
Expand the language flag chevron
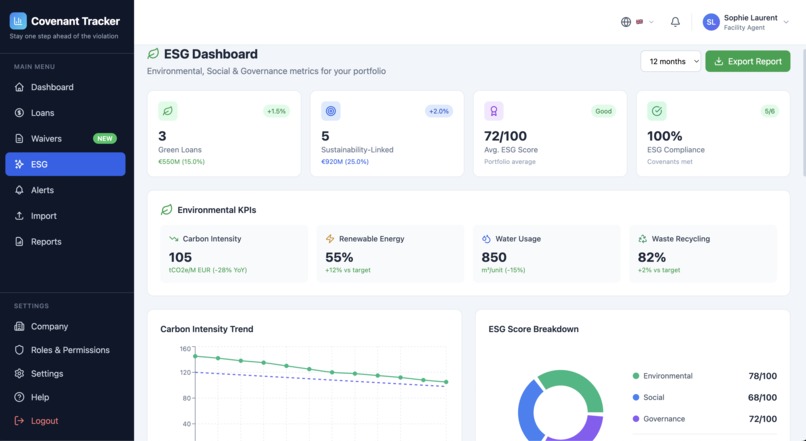tap(651, 22)
